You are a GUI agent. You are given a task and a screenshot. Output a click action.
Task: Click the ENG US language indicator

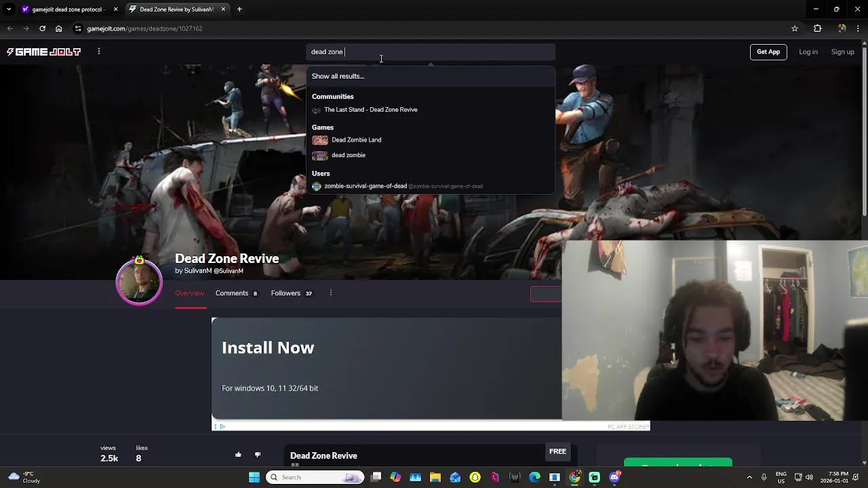pos(781,477)
